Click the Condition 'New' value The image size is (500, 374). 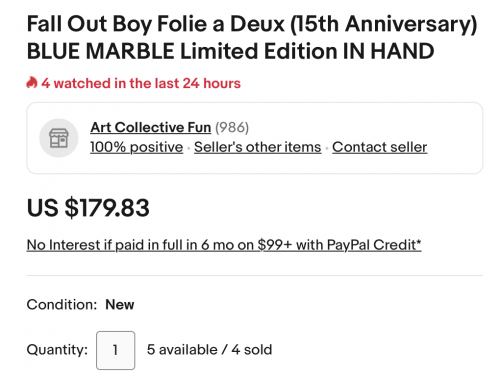click(x=120, y=305)
